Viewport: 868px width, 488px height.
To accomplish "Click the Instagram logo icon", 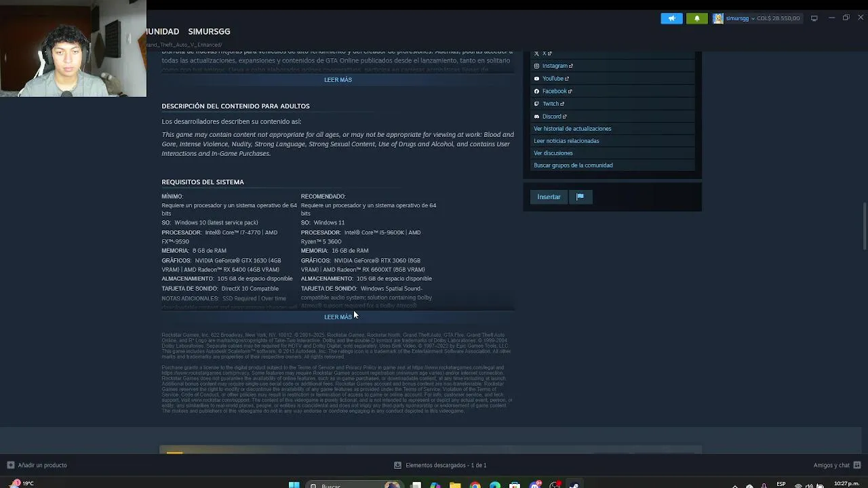I will tap(536, 66).
